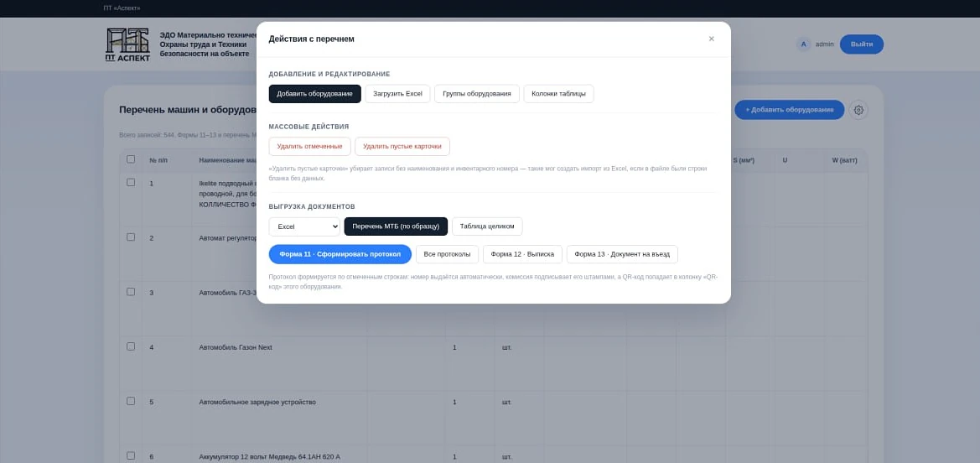
Task: Click 'ПТ «Аспект»' in top bar
Action: pos(122,8)
